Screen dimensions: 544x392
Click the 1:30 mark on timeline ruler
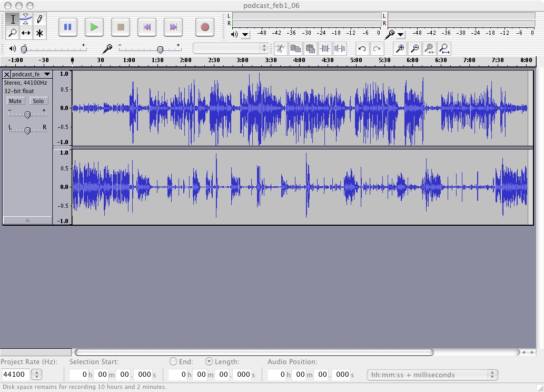coord(157,60)
